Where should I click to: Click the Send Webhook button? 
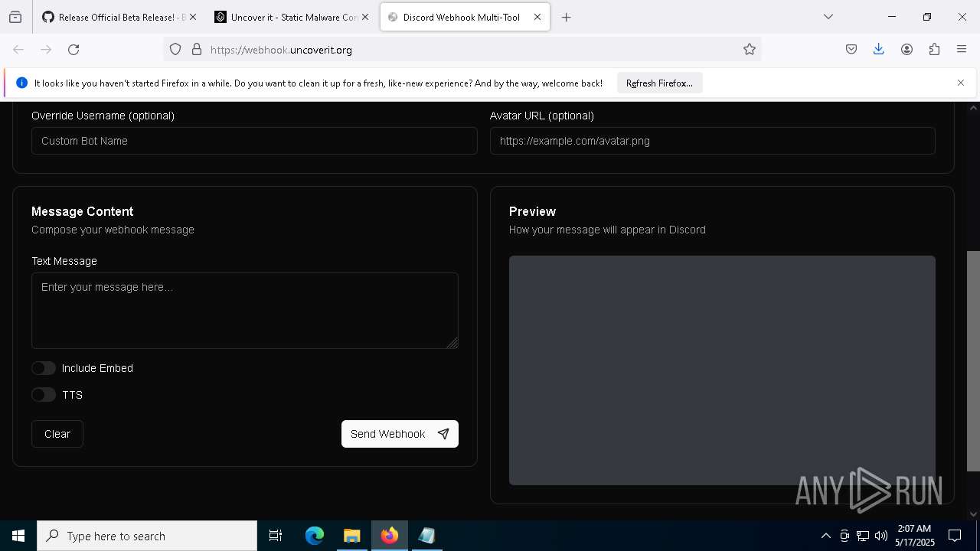point(400,434)
